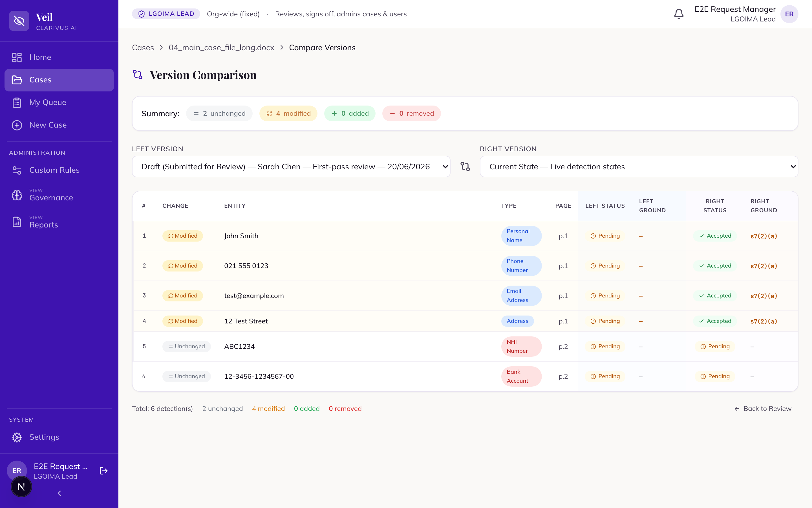Click the Custom Rules sliders icon
This screenshot has width=812, height=508.
click(x=17, y=170)
